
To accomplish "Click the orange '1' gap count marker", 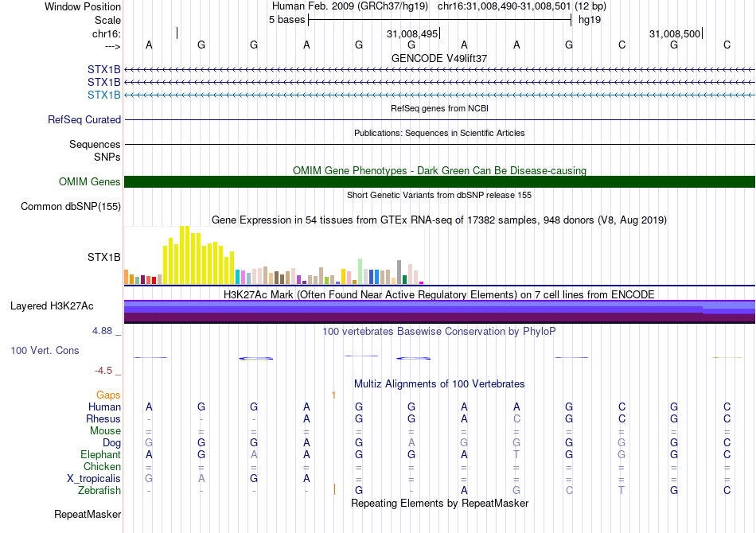I will (333, 395).
